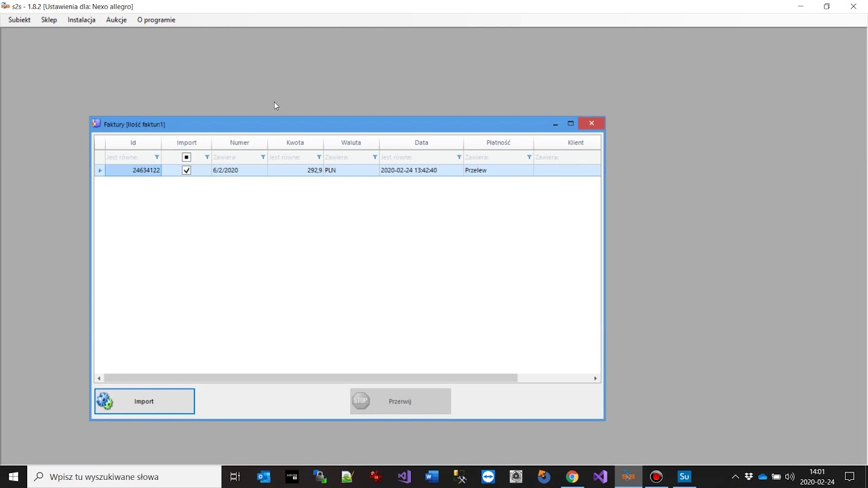Image resolution: width=868 pixels, height=488 pixels.
Task: Maximize the Faktury window
Action: [x=571, y=123]
